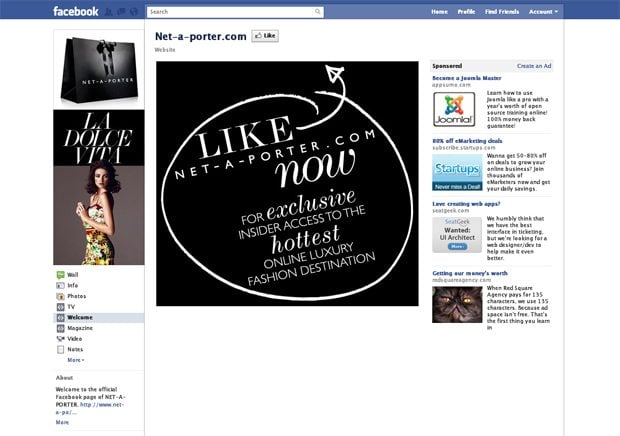Expand More in the sidebar navigation
This screenshot has width=620, height=436.
(x=76, y=360)
